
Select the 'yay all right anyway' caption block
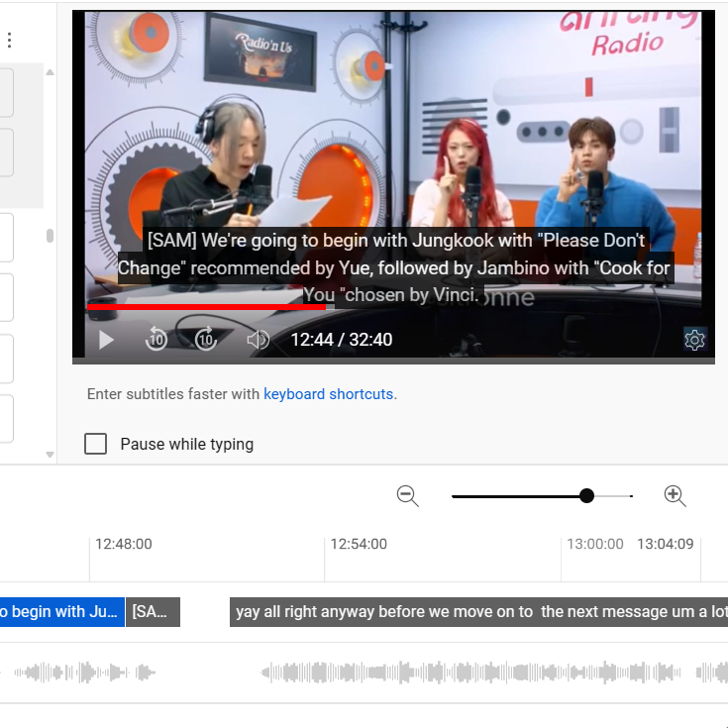[x=478, y=612]
